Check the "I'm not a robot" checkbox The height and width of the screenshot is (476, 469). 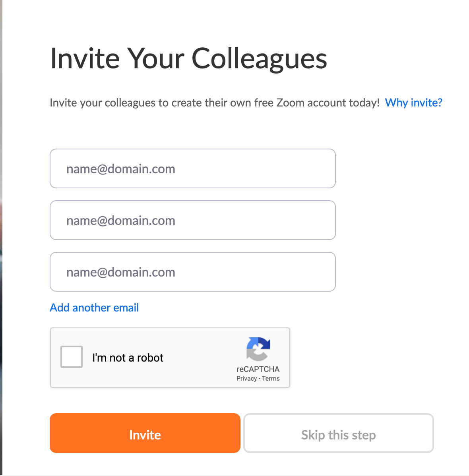(72, 357)
